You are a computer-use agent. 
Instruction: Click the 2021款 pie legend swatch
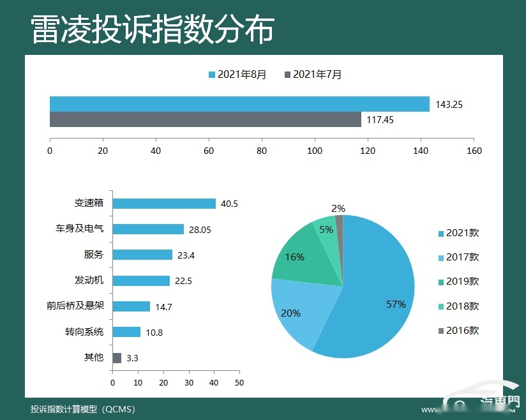(441, 234)
